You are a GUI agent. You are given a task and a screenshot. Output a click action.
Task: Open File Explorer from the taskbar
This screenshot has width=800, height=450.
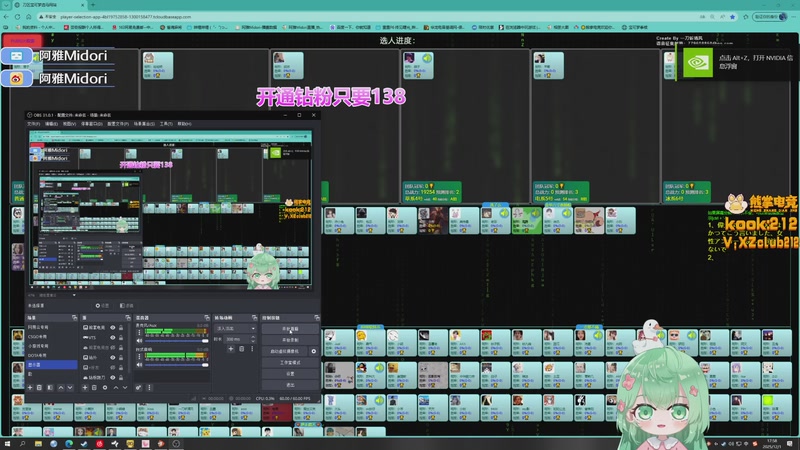tap(38, 444)
